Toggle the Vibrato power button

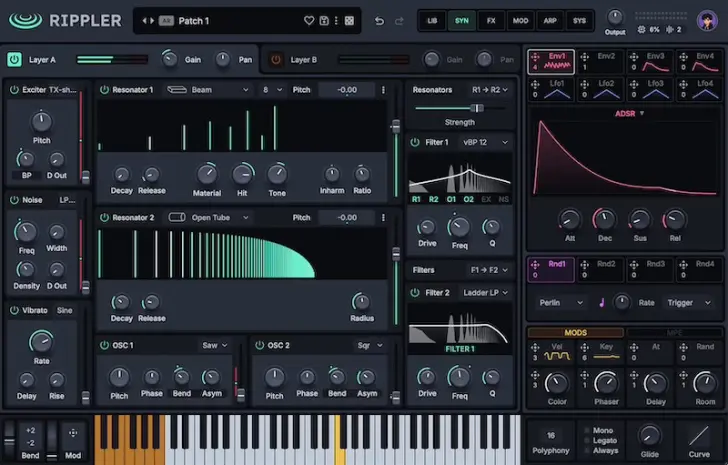14,310
